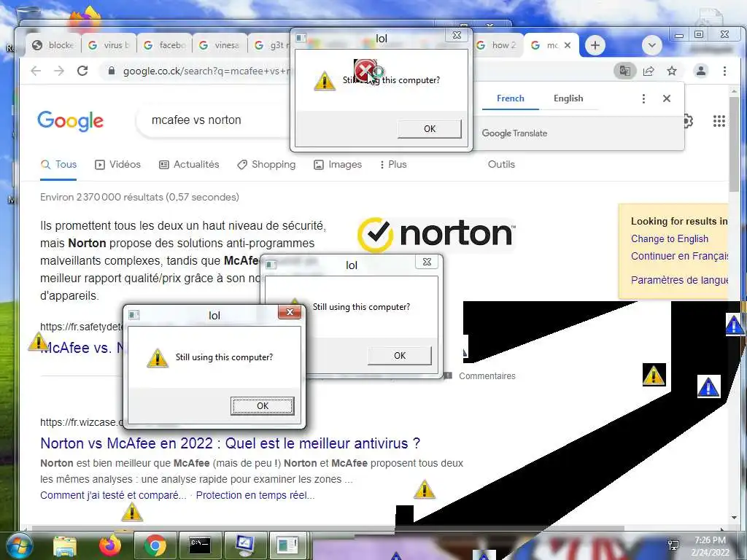Bookmark this page with the star
Image resolution: width=747 pixels, height=560 pixels.
672,71
